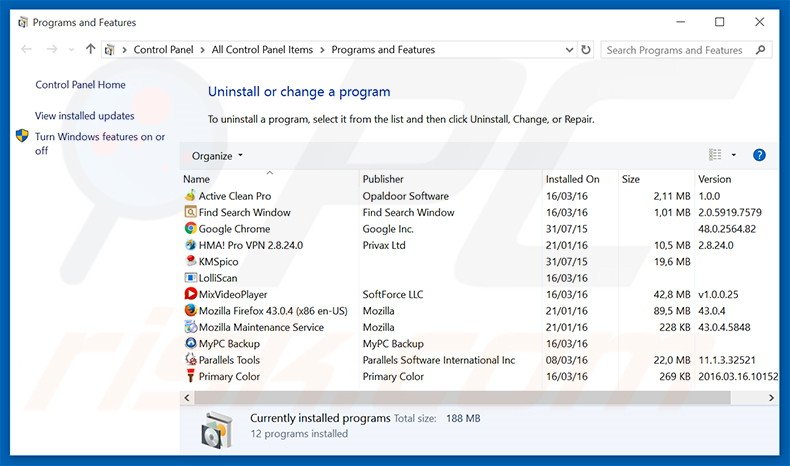Click publisher Opaldoor Software
Viewport: 790px width, 466px height.
(406, 196)
